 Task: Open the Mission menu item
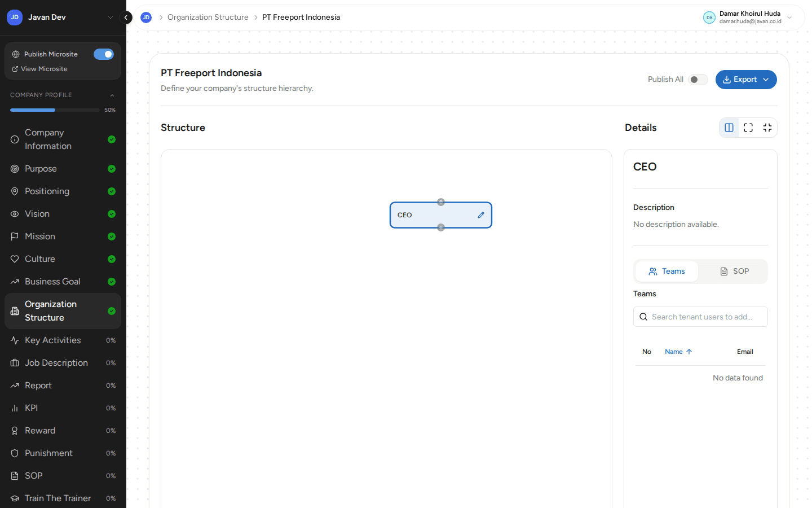(63, 237)
